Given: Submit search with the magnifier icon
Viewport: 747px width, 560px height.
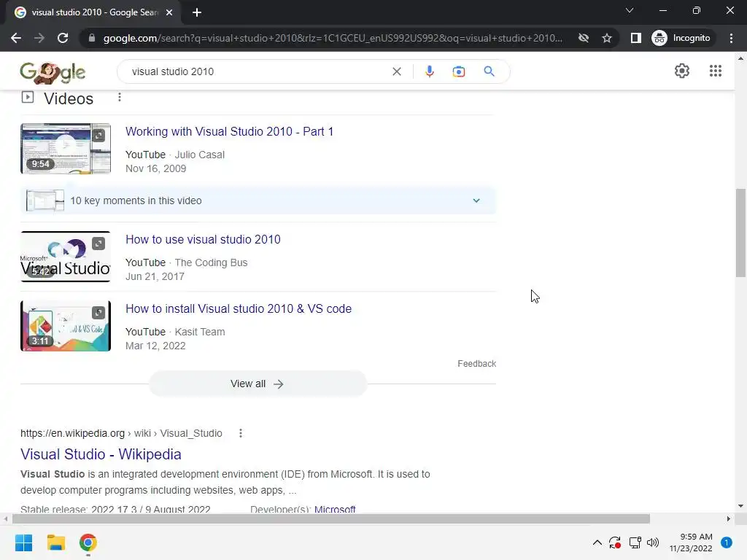Looking at the screenshot, I should pos(489,71).
